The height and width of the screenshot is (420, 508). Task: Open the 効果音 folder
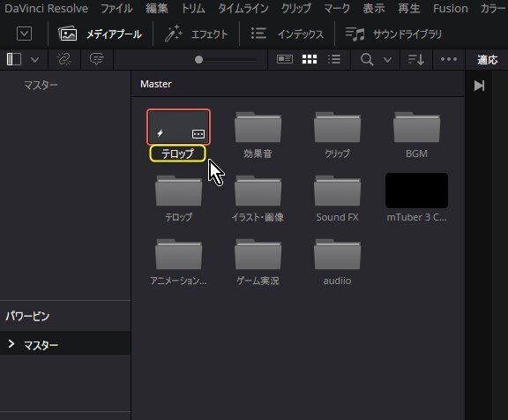258,127
